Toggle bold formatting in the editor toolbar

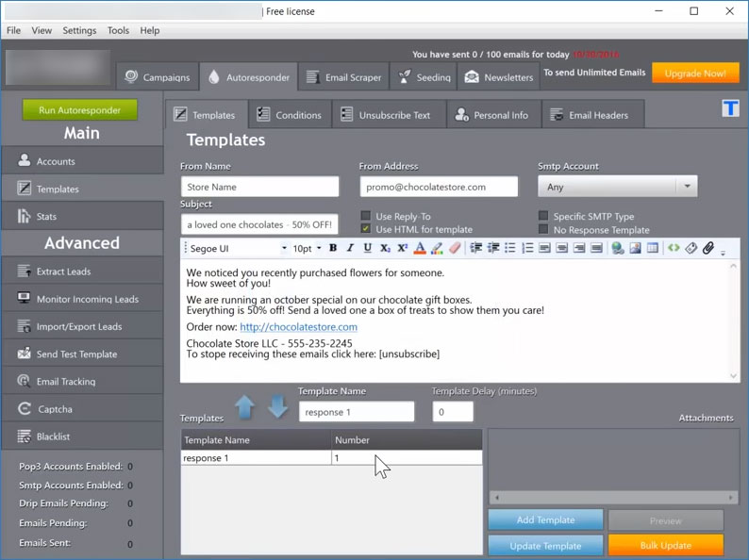tap(333, 249)
